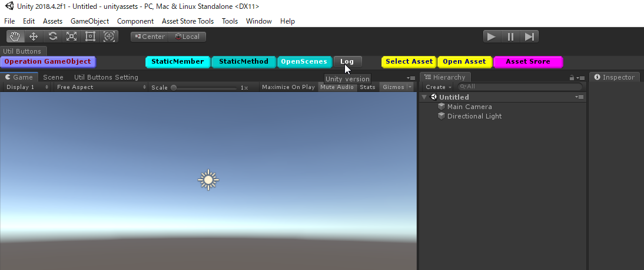Start Play mode with Play button
The width and height of the screenshot is (644, 270).
tap(492, 37)
